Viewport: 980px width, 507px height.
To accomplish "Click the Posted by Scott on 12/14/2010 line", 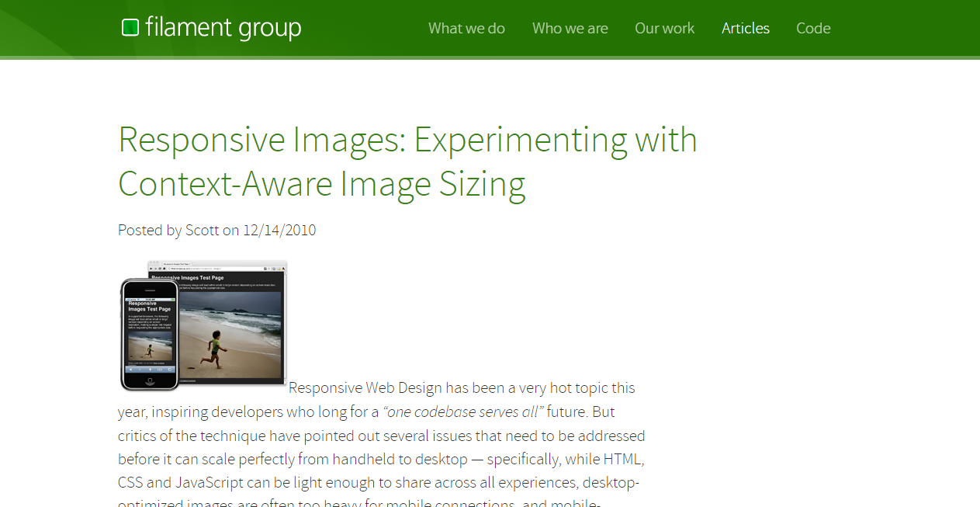I will point(217,231).
